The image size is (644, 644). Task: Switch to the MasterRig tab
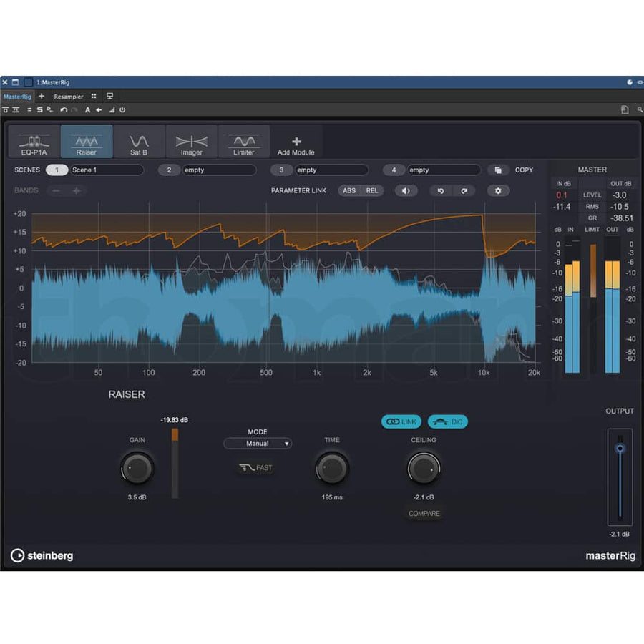[x=17, y=97]
